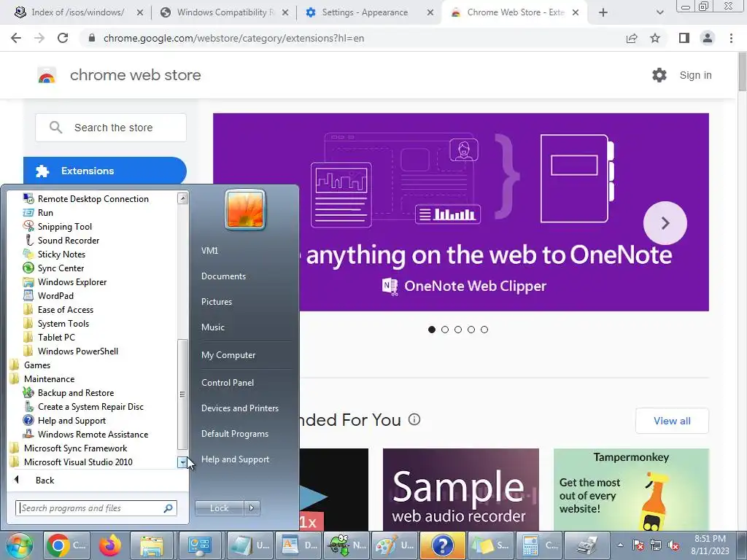Click the Start menu programs scrollbar thumb

[182, 394]
